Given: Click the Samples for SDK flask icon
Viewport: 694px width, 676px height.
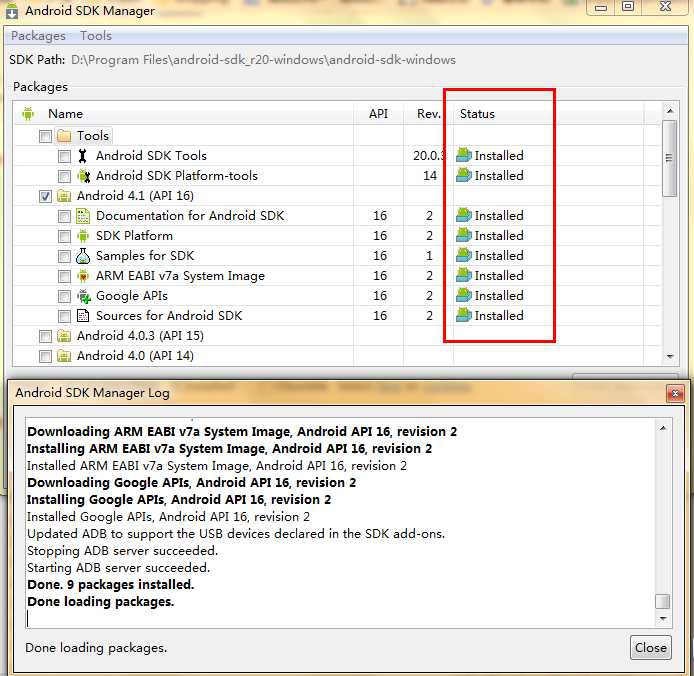Looking at the screenshot, I should coord(83,256).
